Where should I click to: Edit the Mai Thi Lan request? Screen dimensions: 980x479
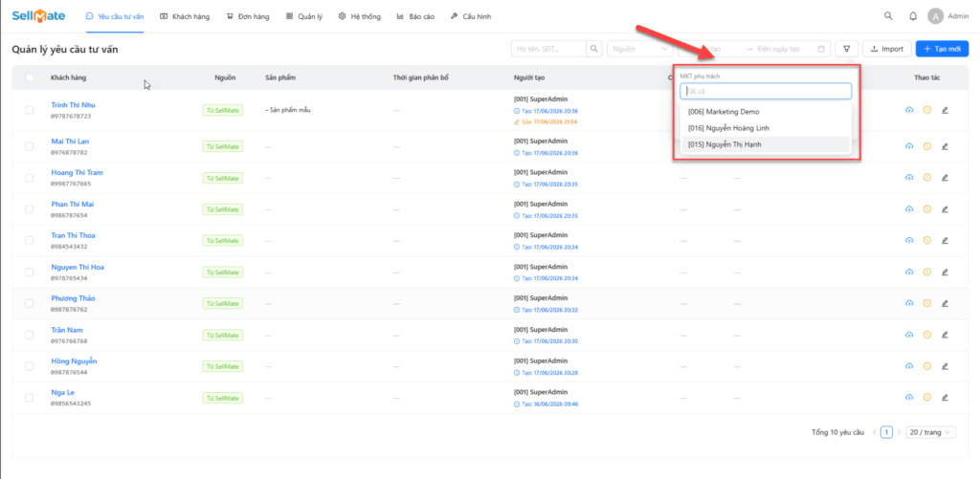tap(945, 146)
